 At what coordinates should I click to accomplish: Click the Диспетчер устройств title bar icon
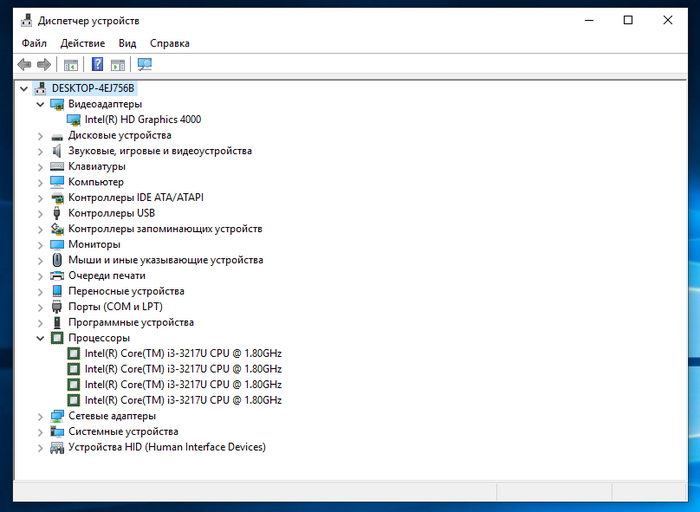pos(27,21)
